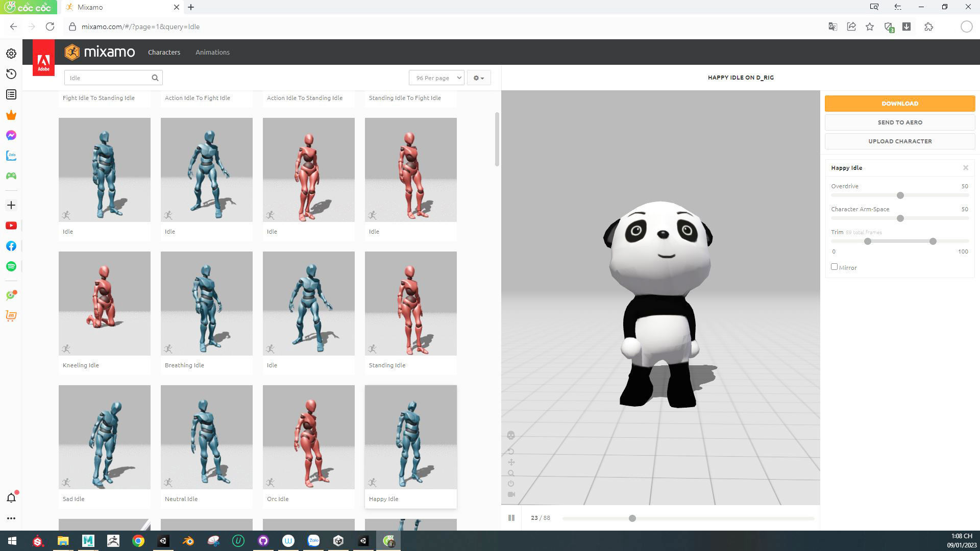Open browser downloads arrow icon
The height and width of the screenshot is (551, 980).
click(906, 27)
